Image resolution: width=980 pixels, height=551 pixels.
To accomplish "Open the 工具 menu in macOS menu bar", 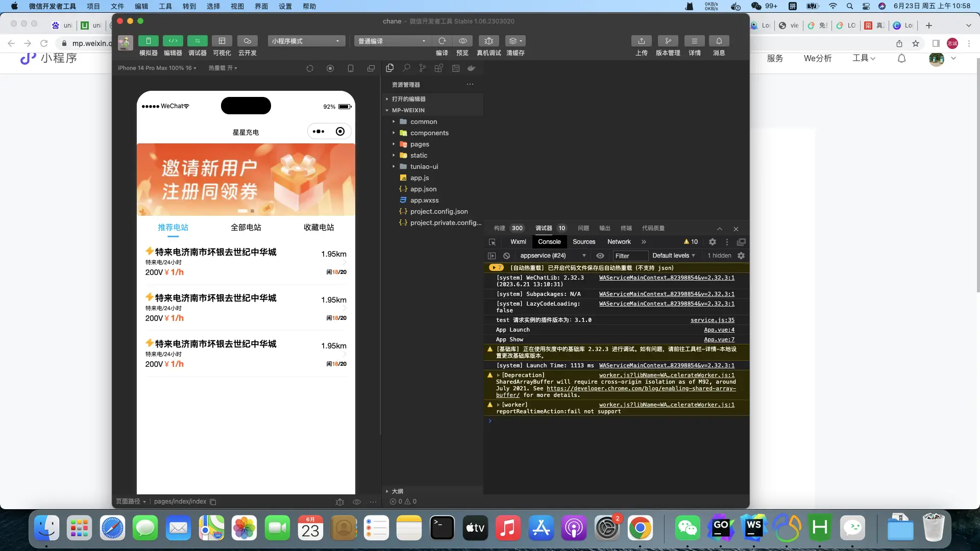I will point(165,6).
